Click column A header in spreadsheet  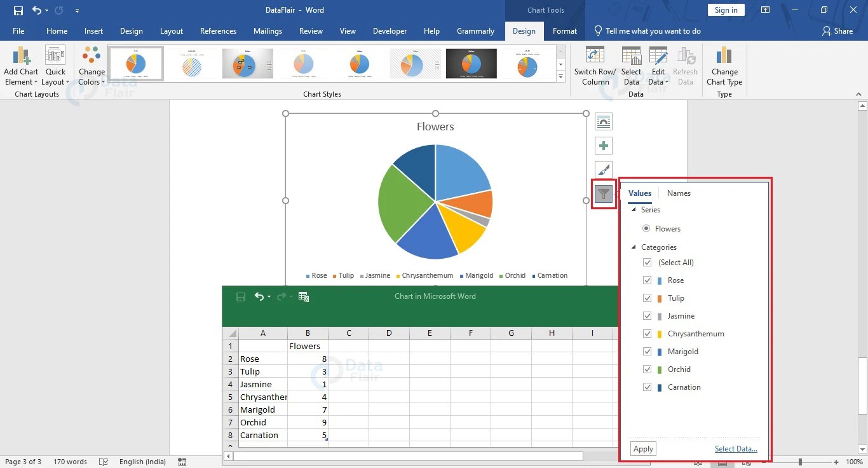263,333
